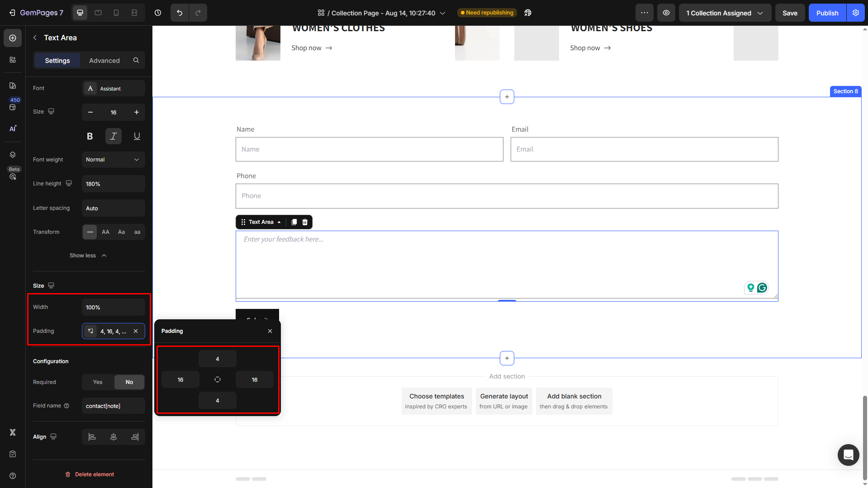The image size is (868, 488).
Task: Open the Font weight dropdown
Action: coord(113,160)
